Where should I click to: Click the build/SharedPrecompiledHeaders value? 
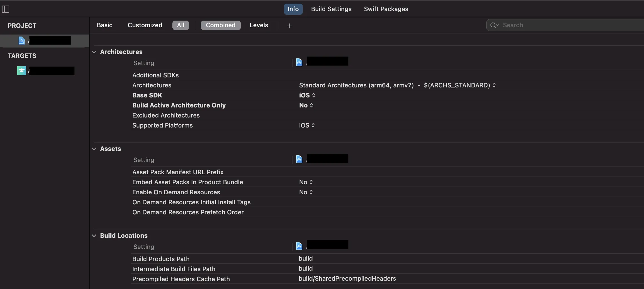(x=347, y=278)
